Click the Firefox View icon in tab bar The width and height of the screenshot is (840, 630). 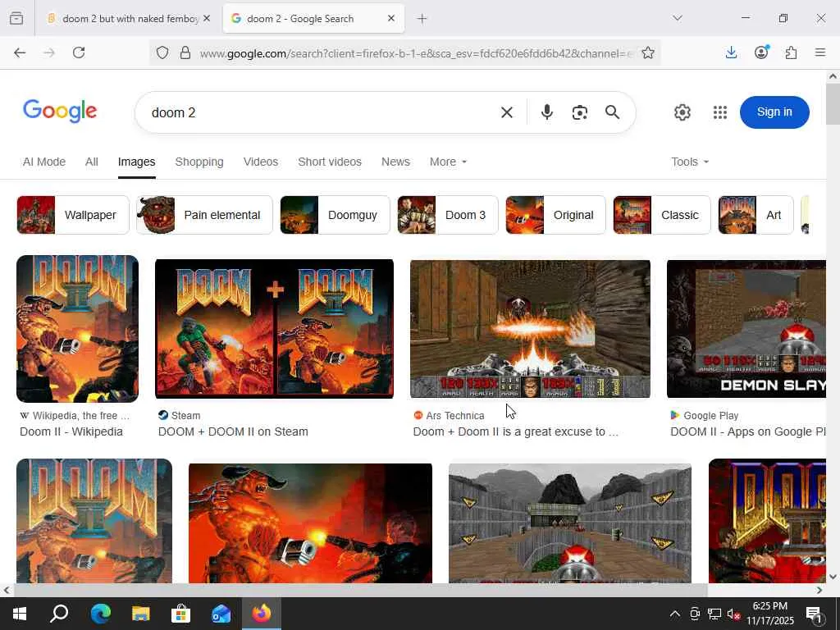[x=16, y=19]
